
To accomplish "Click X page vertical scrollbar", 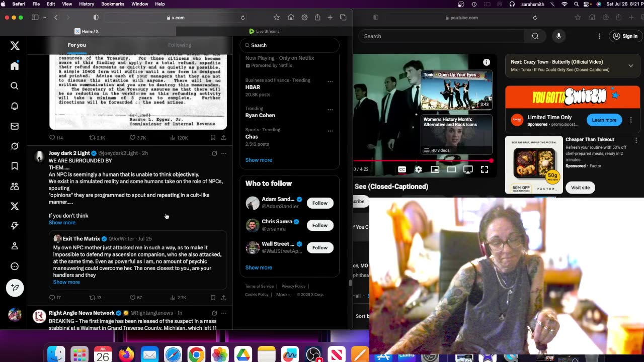I will (x=350, y=283).
